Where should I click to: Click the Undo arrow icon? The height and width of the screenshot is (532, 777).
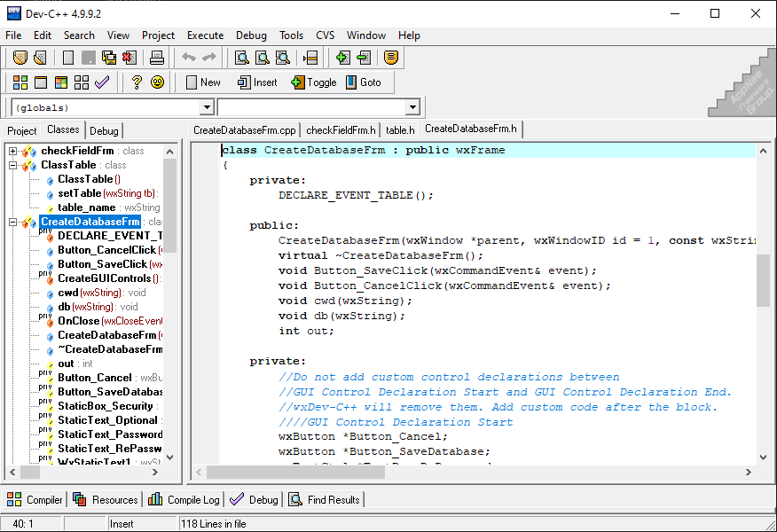coord(189,58)
